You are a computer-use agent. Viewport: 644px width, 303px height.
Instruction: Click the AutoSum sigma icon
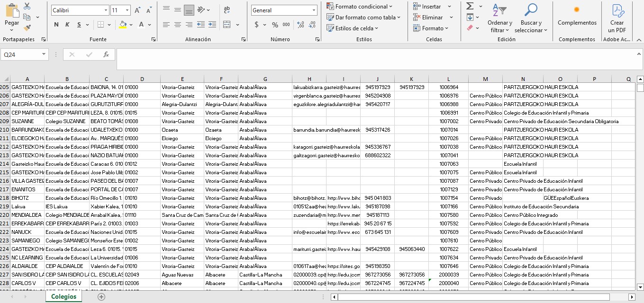[x=470, y=6]
